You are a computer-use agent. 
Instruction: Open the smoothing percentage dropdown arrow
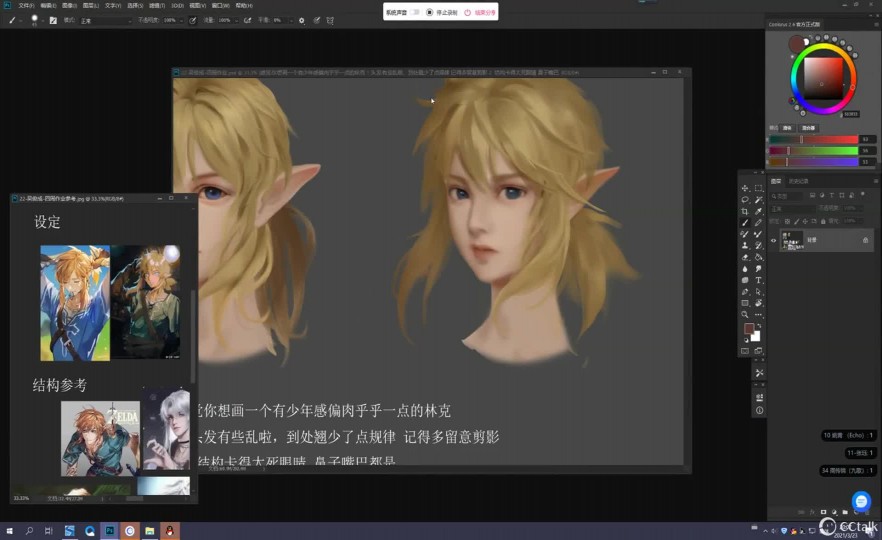pos(291,21)
